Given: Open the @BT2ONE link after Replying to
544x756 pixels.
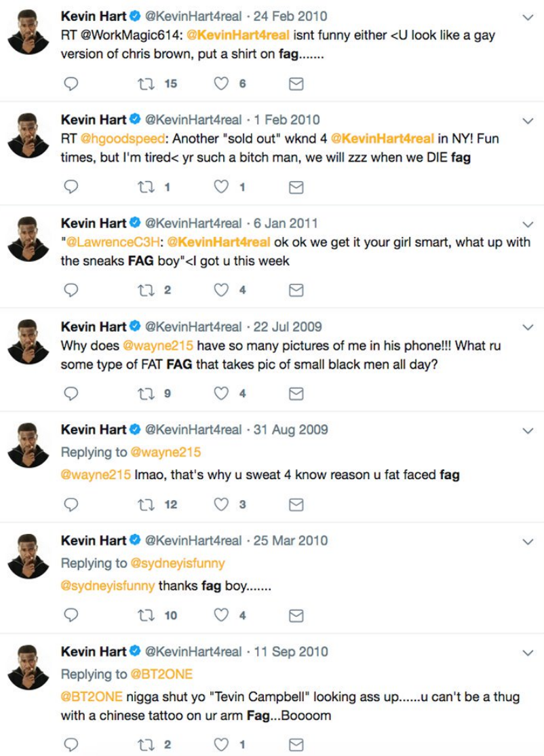Looking at the screenshot, I should point(161,674).
